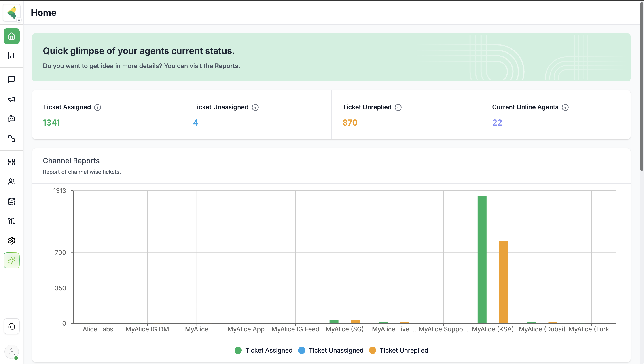Follow the Reports link in banner

(227, 66)
